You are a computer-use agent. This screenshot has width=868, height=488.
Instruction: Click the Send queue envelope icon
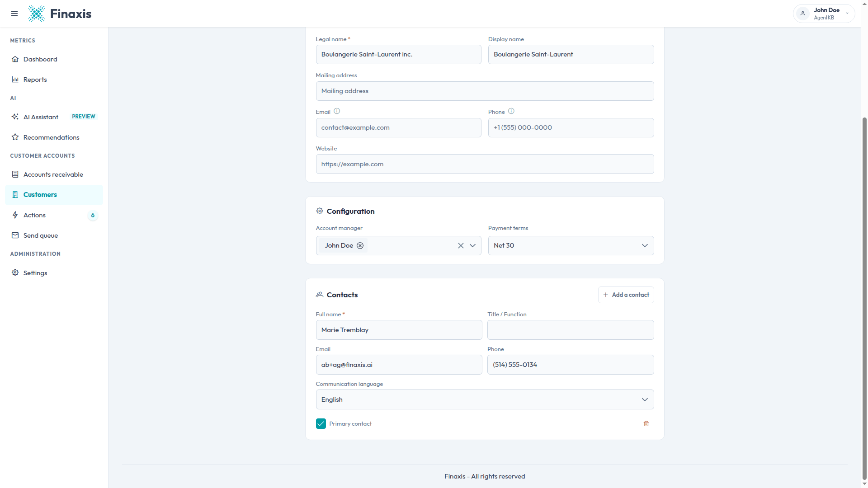[15, 235]
